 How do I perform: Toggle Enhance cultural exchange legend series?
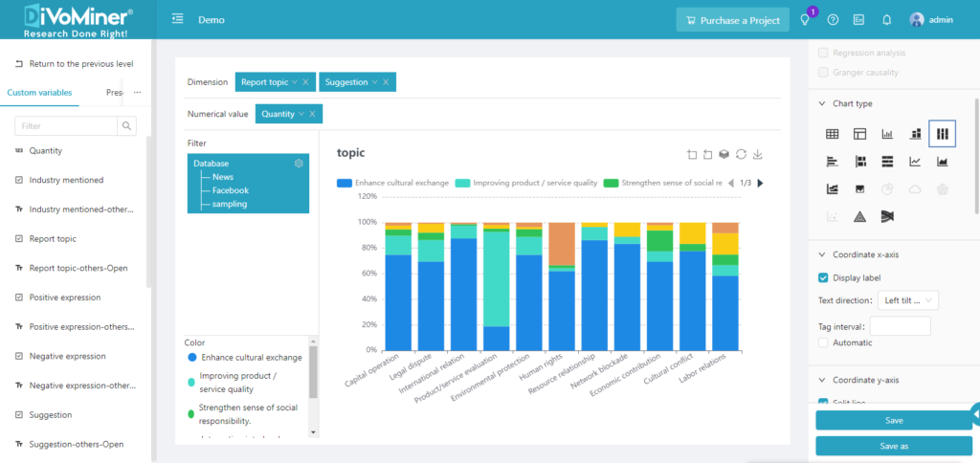[x=392, y=183]
